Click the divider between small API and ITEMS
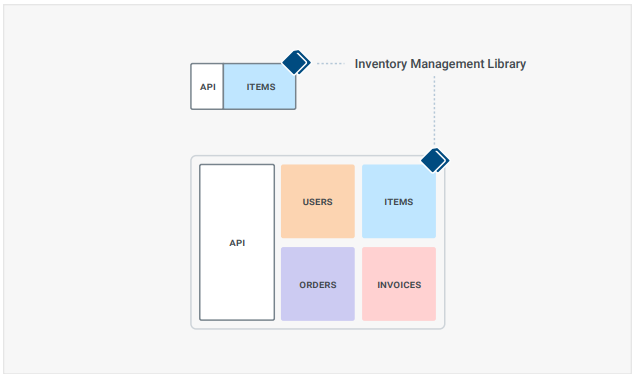 pyautogui.click(x=223, y=87)
